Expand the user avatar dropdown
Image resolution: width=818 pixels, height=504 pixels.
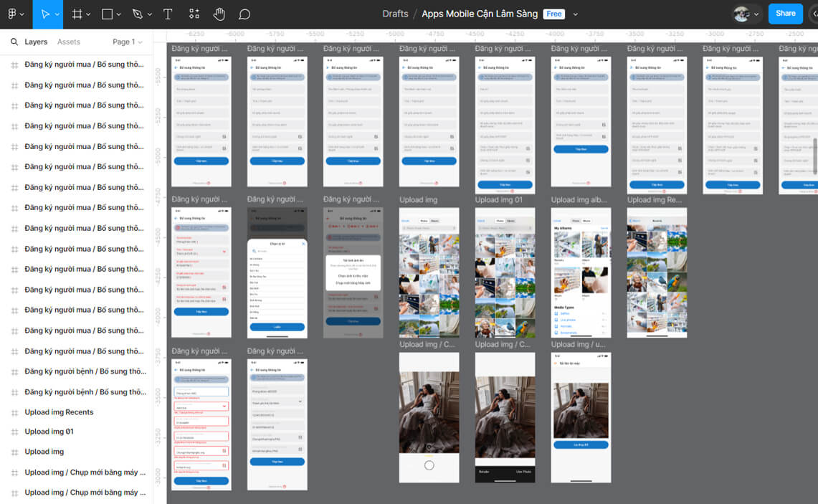[x=756, y=14]
